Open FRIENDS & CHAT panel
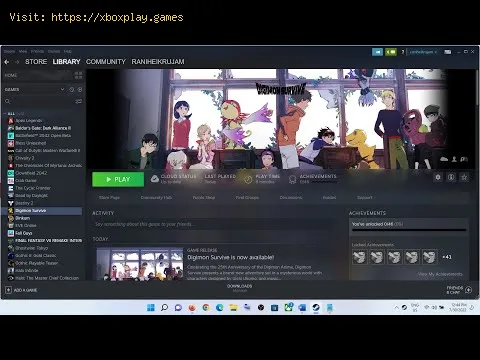Image resolution: width=480 pixels, height=360 pixels. 459,290
